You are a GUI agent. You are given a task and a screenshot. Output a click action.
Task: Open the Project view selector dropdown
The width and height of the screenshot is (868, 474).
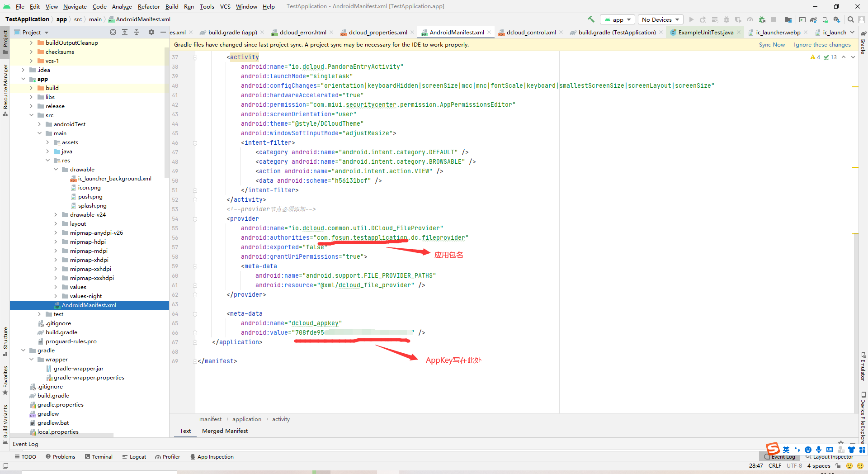point(31,32)
